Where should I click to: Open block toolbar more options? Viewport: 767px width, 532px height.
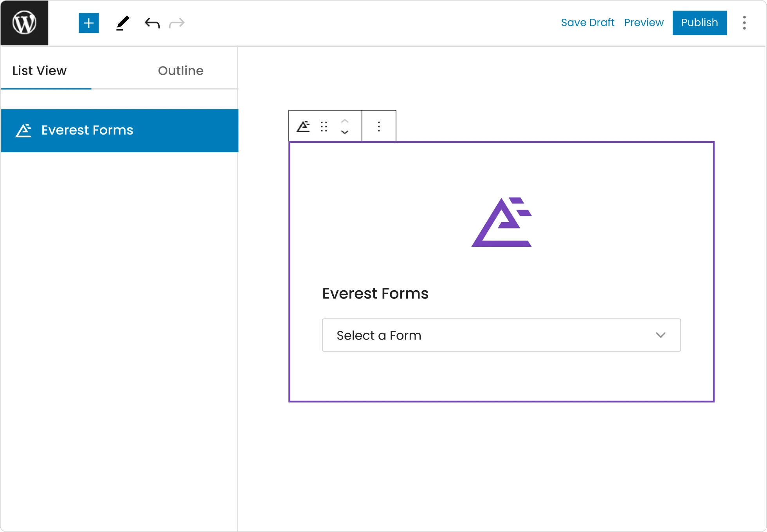(379, 126)
